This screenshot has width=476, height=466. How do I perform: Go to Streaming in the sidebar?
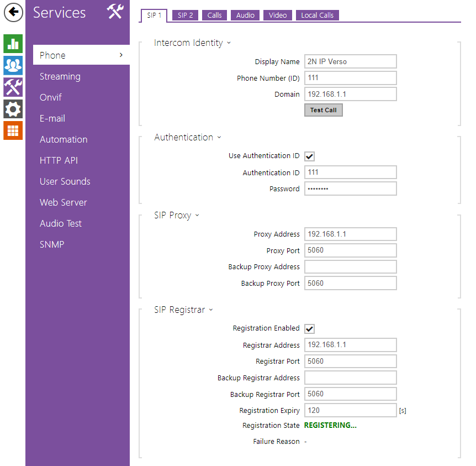60,76
